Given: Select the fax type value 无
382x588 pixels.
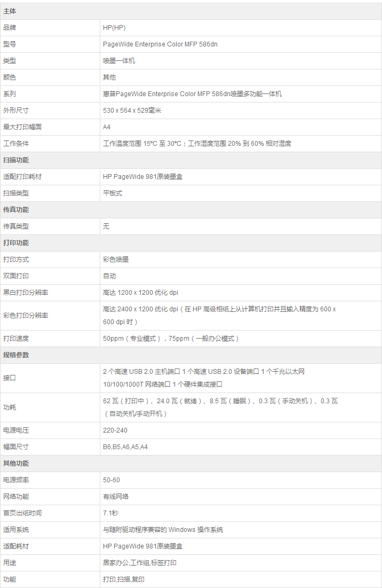Looking at the screenshot, I should [x=106, y=226].
